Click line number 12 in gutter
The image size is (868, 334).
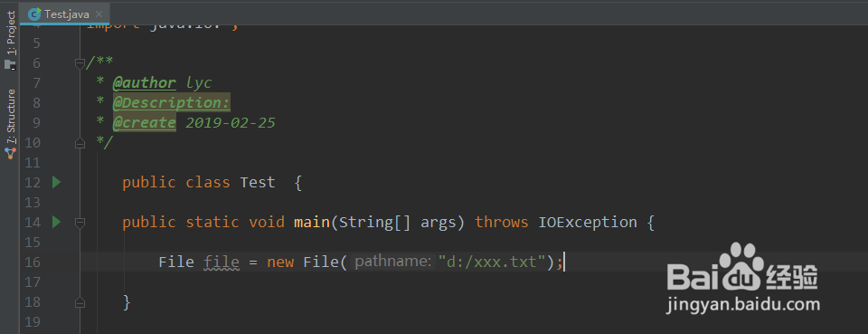[33, 182]
